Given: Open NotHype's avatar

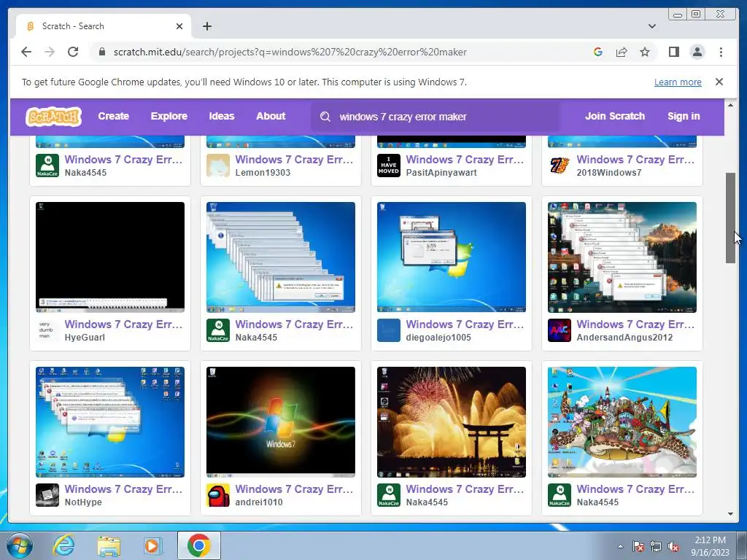Looking at the screenshot, I should (x=47, y=495).
